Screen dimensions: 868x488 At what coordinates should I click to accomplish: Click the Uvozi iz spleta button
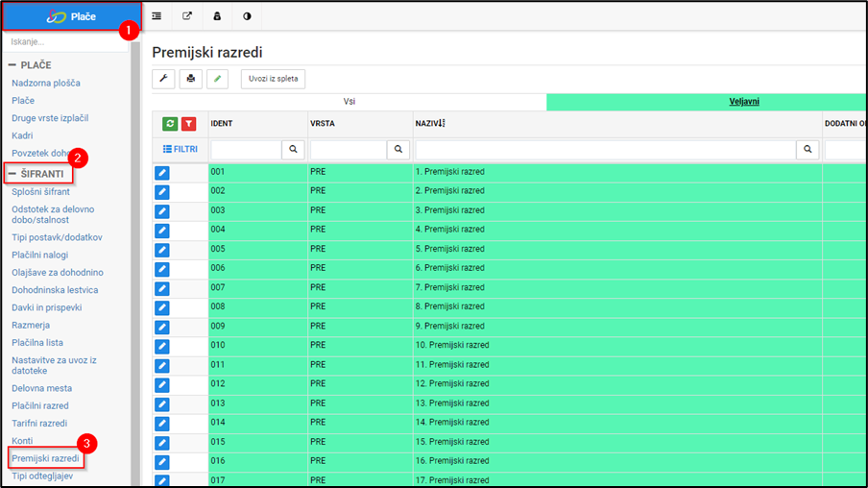tap(273, 79)
